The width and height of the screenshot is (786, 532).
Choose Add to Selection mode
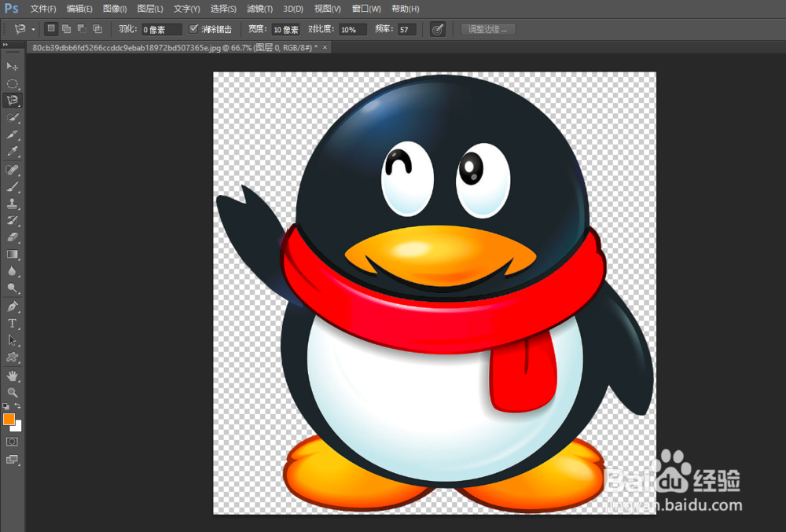coord(66,29)
